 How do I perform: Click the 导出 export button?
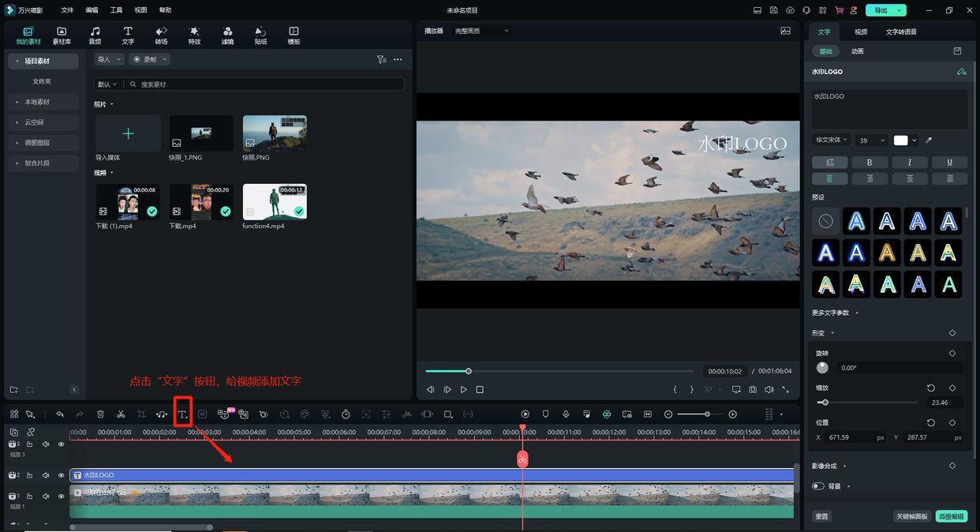pos(886,10)
